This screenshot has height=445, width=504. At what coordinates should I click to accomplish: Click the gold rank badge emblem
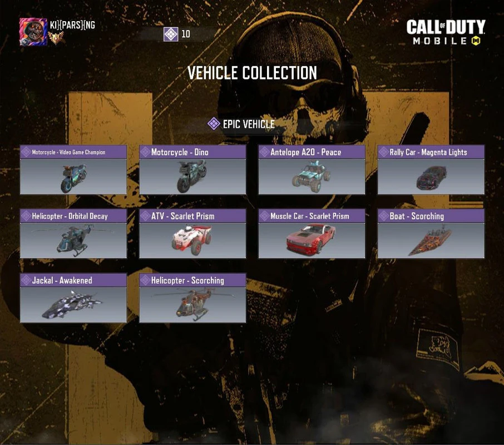[56, 38]
